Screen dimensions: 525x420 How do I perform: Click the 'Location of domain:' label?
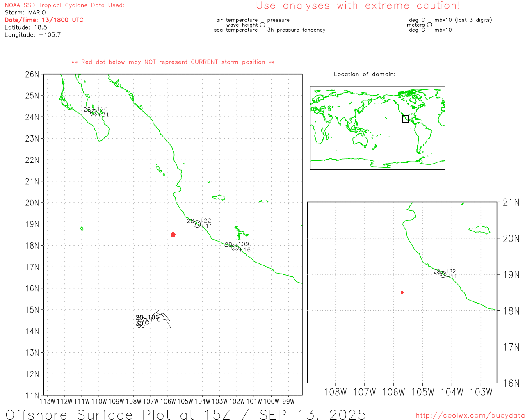[365, 74]
